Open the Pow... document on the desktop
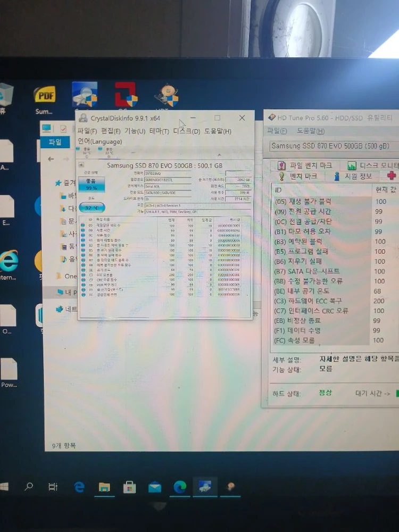The image size is (399, 532). tap(9, 372)
